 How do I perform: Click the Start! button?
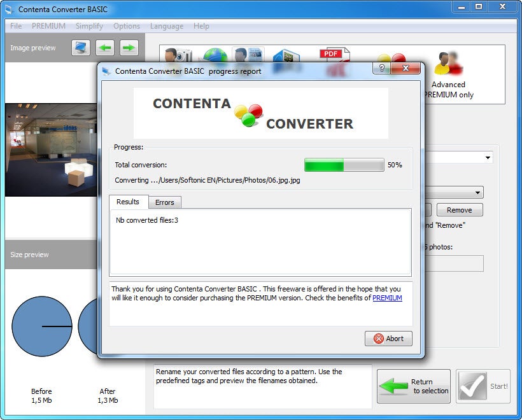(x=483, y=386)
